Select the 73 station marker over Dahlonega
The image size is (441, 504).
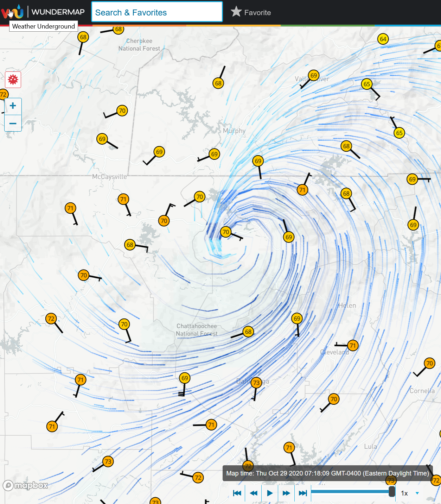coord(256,383)
